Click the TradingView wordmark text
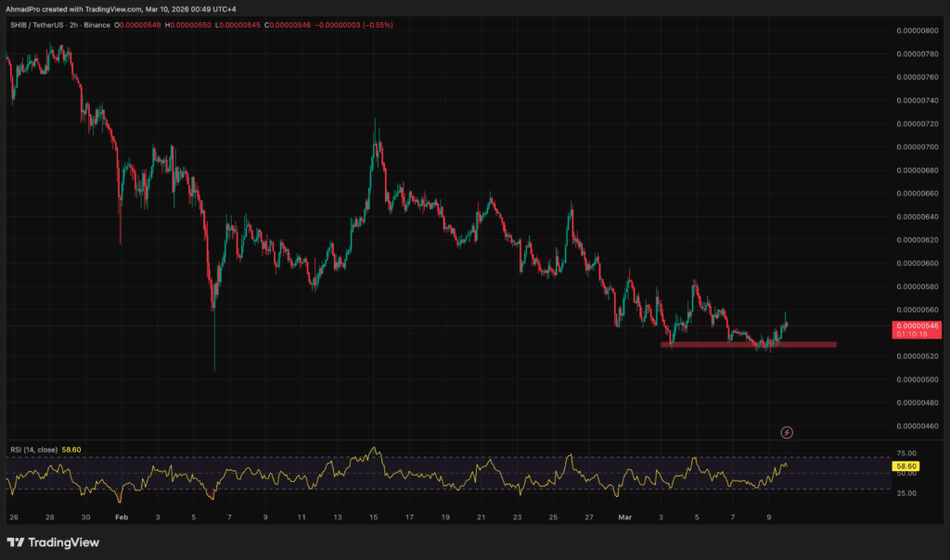The height and width of the screenshot is (560, 950). pyautogui.click(x=64, y=542)
